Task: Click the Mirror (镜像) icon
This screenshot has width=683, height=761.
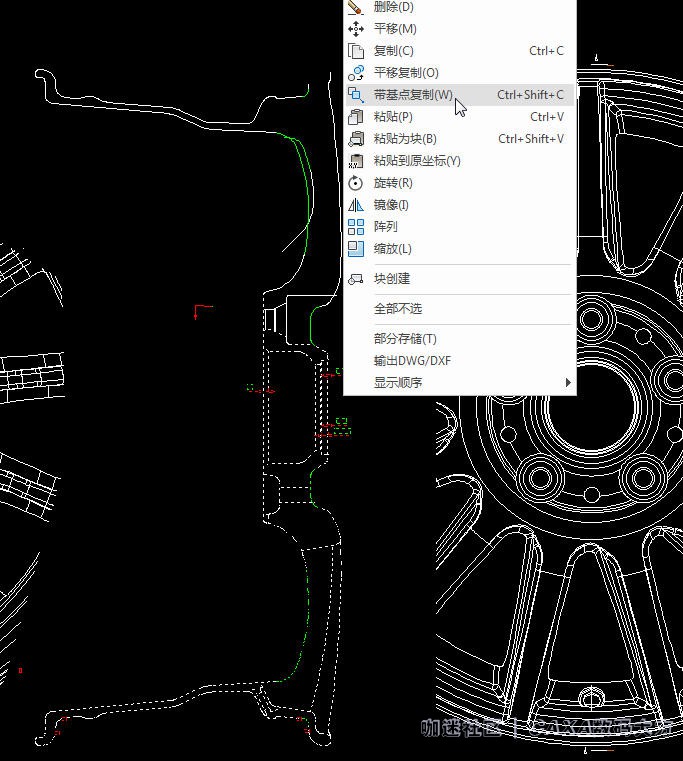Action: pyautogui.click(x=355, y=205)
